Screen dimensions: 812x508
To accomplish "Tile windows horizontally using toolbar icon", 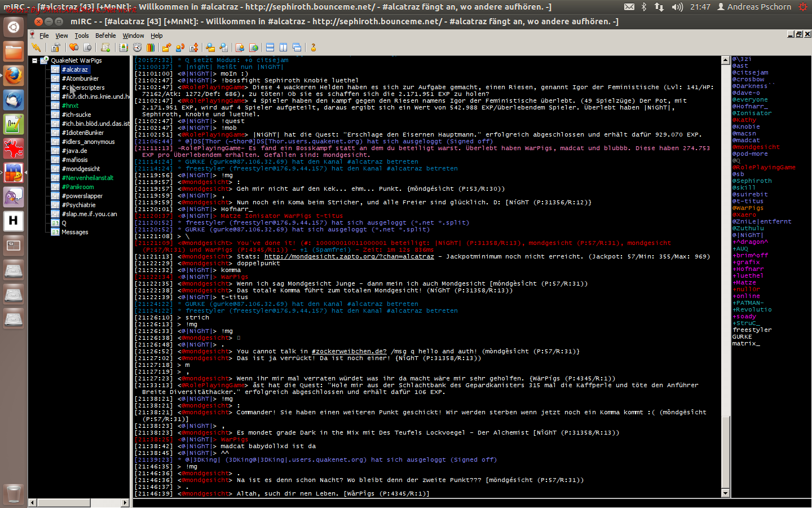I will (x=270, y=48).
